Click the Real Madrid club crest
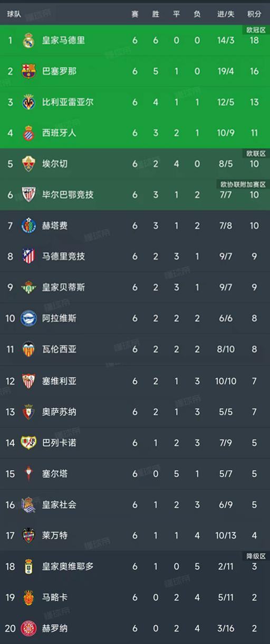 pyautogui.click(x=28, y=40)
